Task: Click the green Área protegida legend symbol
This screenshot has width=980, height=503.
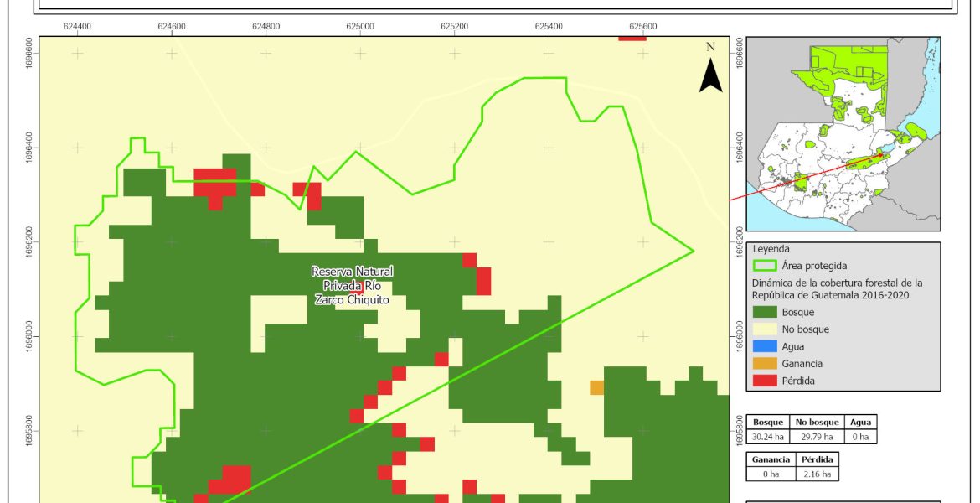Action: (x=766, y=266)
